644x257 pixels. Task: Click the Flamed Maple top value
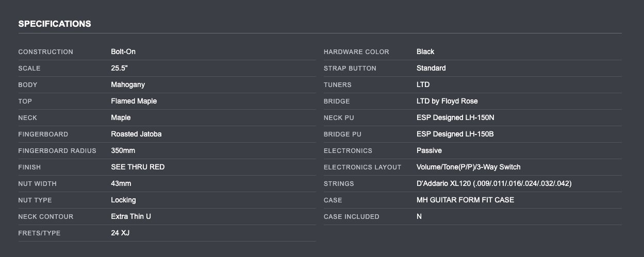tap(134, 101)
